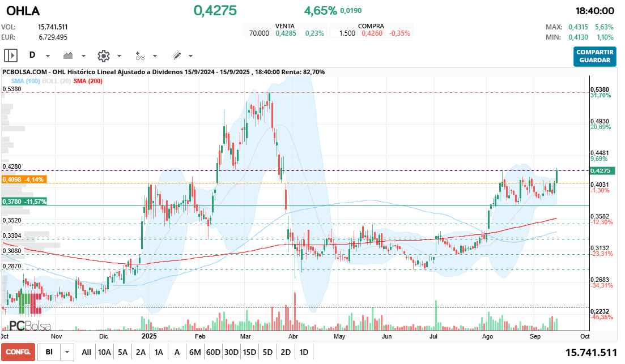This screenshot has height=364, width=625.
Task: Click the last price 0,4275 in the header
Action: coord(215,10)
